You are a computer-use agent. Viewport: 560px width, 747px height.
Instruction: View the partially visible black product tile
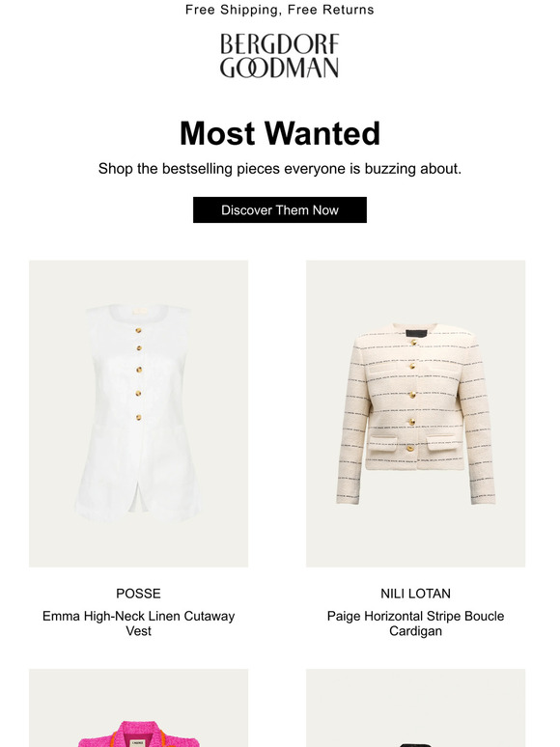[415, 708]
